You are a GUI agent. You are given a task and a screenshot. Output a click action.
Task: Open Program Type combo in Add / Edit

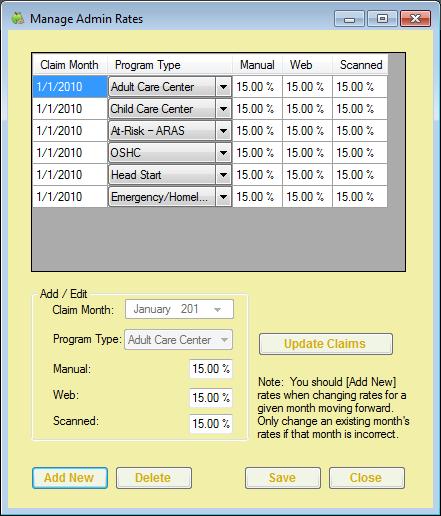[178, 340]
